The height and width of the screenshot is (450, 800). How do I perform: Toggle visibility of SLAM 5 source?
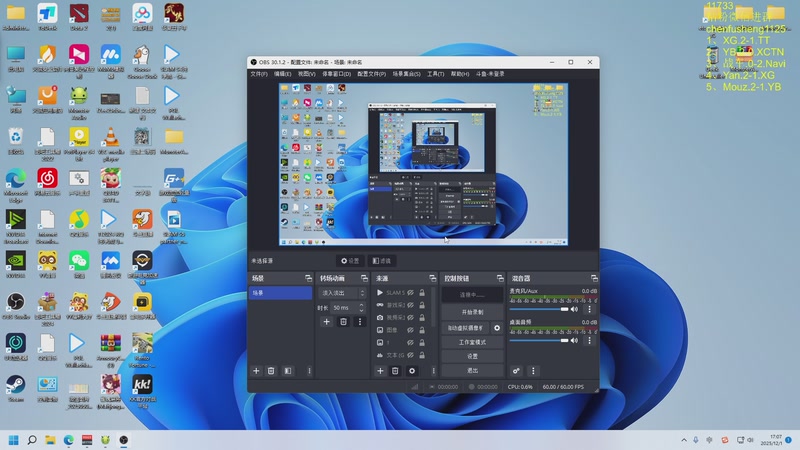410,293
